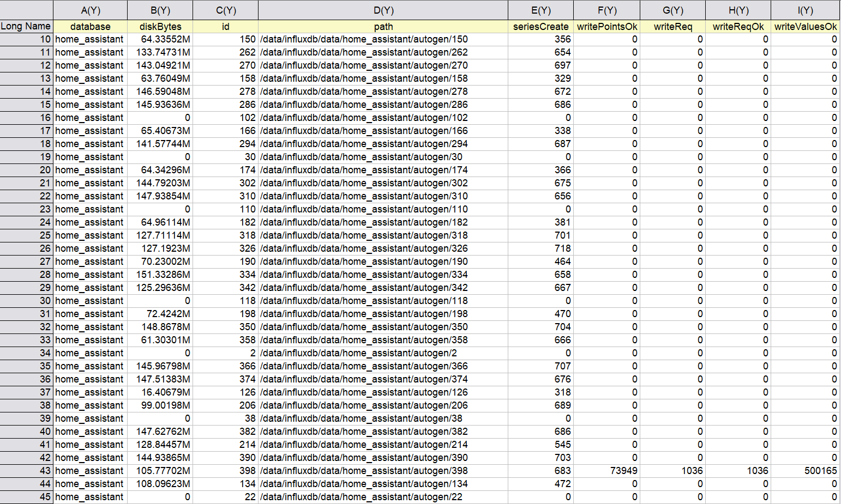The height and width of the screenshot is (504, 841).
Task: Click diskBytes cell 146.59048M
Action: click(160, 92)
